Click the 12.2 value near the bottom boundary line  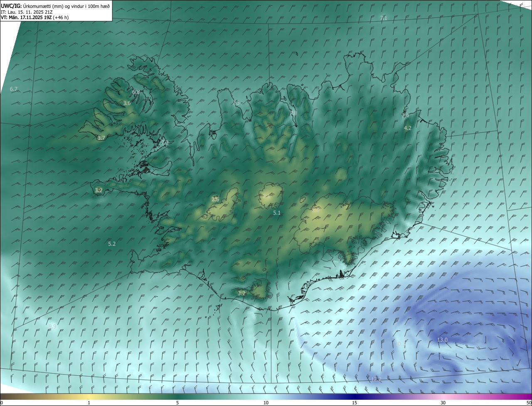tap(376, 379)
